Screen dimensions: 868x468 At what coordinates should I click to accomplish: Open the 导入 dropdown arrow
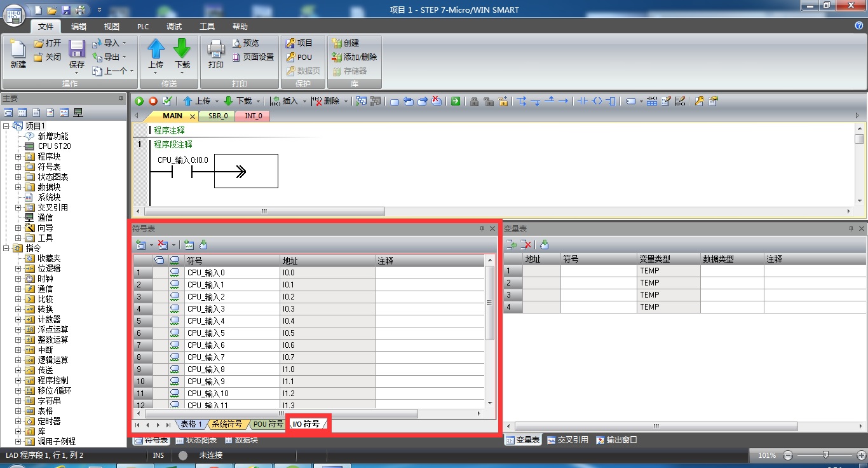click(x=124, y=43)
